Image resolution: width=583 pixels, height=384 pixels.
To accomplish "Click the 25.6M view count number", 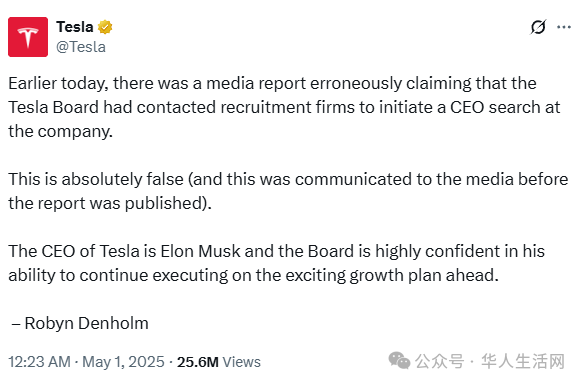I will point(197,362).
